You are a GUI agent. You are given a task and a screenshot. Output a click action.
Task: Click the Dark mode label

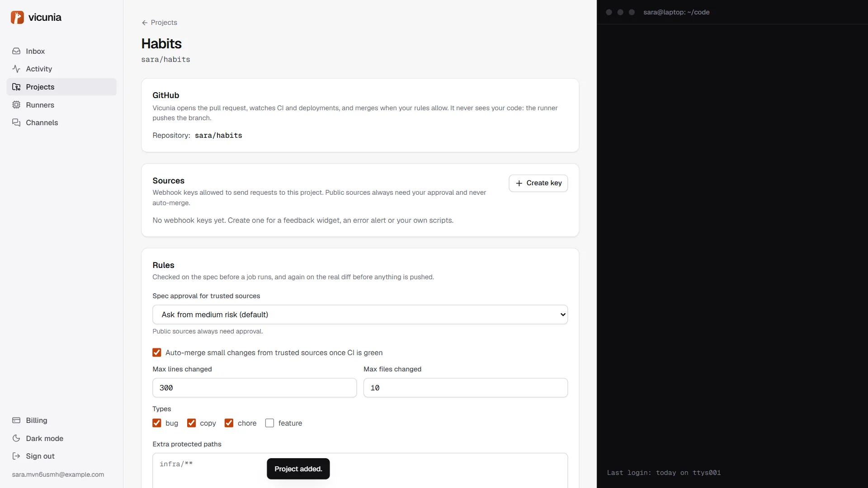(x=45, y=438)
